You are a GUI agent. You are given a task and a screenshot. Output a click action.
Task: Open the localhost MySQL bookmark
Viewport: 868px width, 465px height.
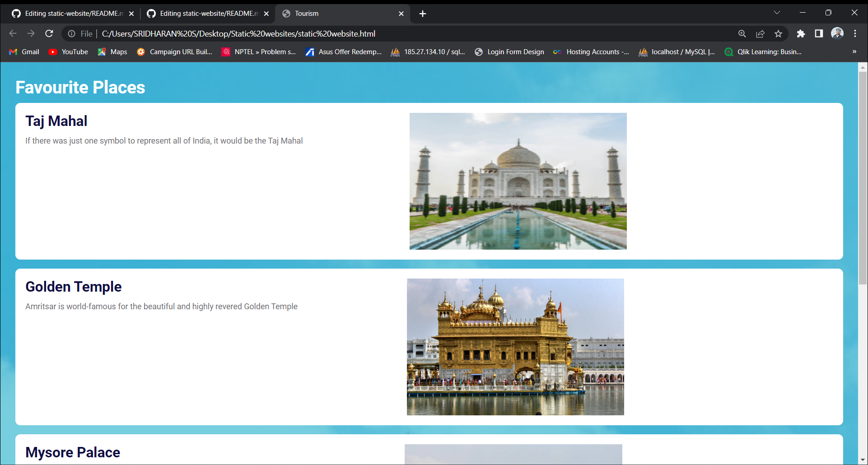(x=677, y=52)
